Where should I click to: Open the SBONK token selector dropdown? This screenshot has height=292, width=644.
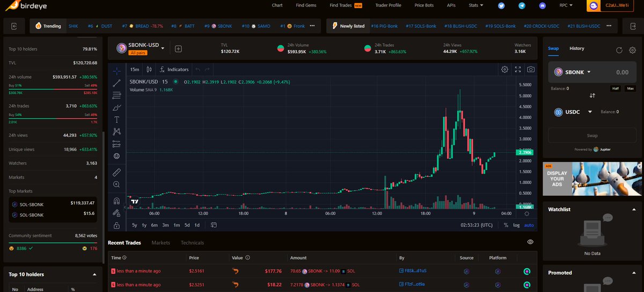(x=572, y=72)
